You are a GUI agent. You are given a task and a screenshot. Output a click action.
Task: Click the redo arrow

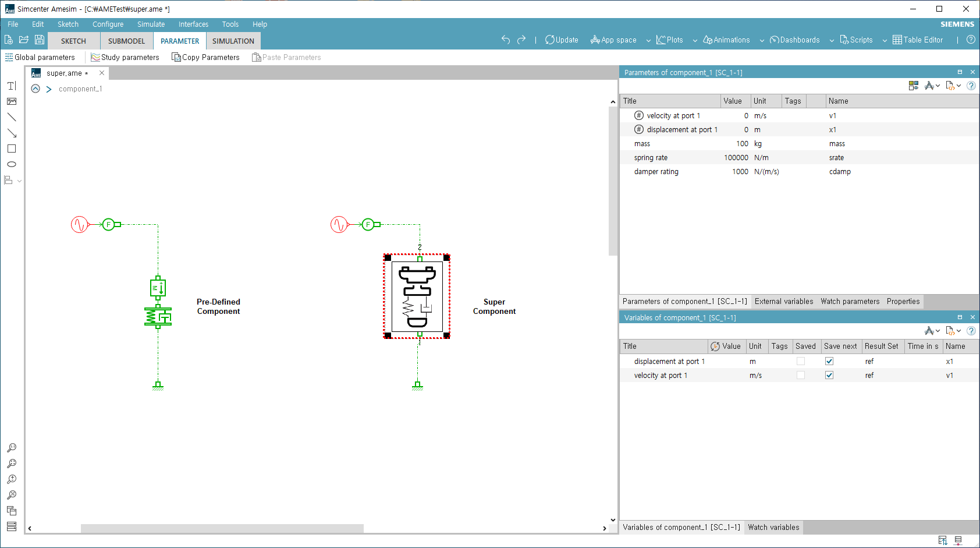pyautogui.click(x=521, y=40)
